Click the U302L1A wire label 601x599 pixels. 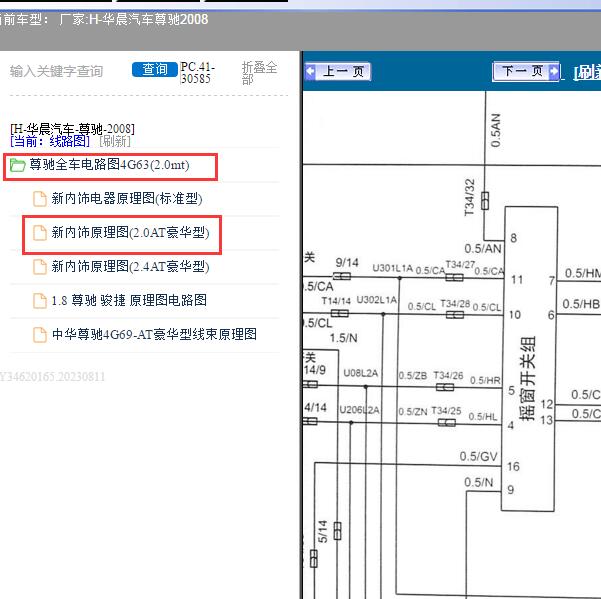(x=376, y=300)
